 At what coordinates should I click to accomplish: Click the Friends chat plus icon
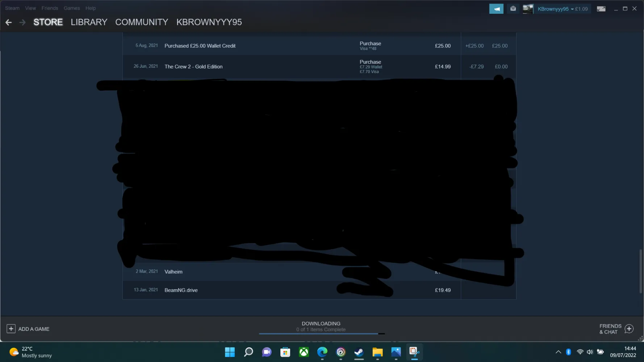pyautogui.click(x=629, y=329)
